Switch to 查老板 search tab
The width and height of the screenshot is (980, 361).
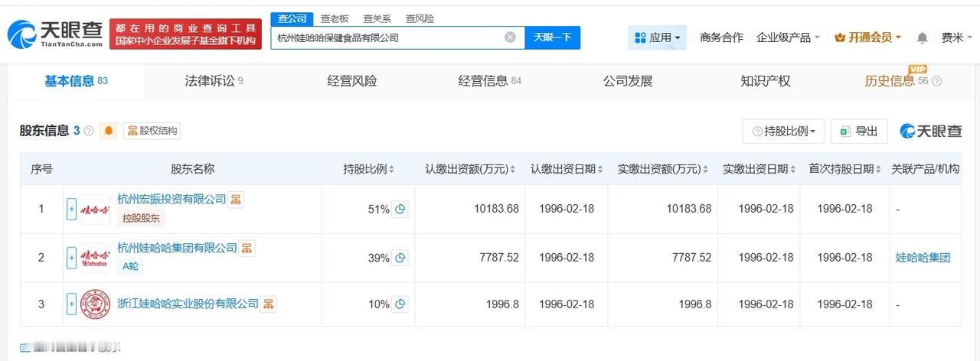[335, 18]
